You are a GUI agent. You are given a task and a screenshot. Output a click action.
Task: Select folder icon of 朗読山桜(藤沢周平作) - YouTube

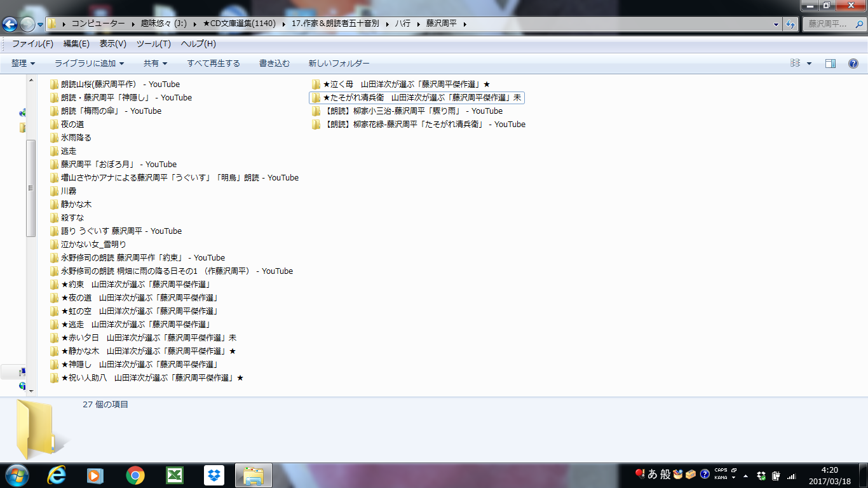pyautogui.click(x=54, y=84)
